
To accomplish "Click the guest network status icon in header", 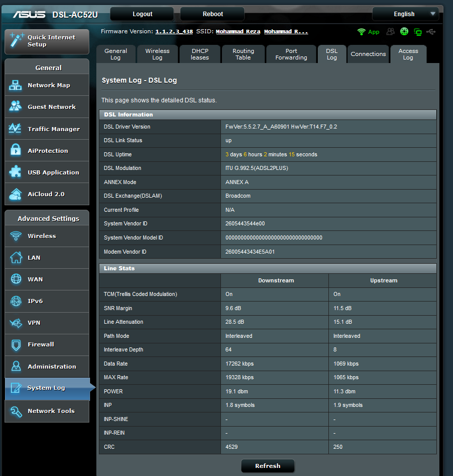I will pyautogui.click(x=390, y=32).
